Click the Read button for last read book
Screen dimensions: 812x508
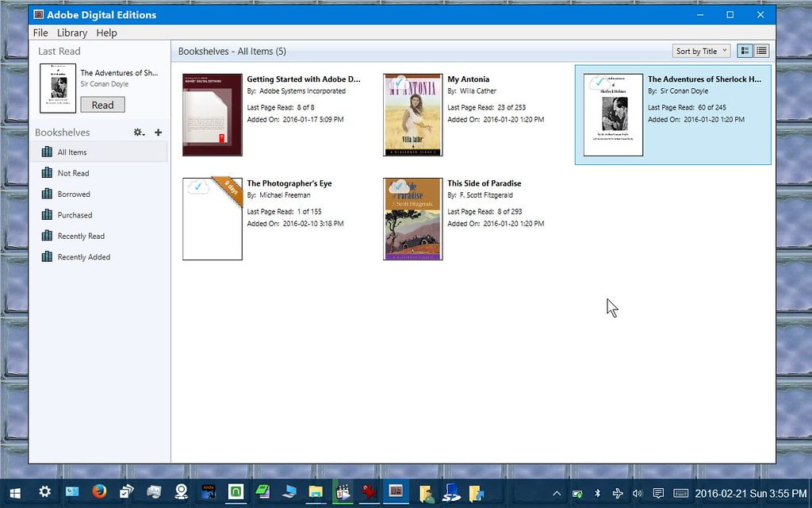pyautogui.click(x=102, y=105)
